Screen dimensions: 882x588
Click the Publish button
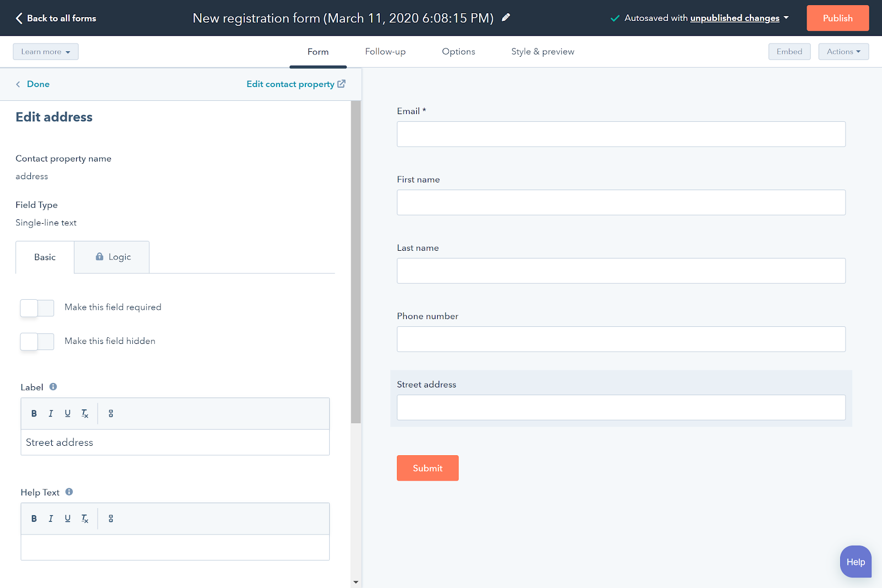pyautogui.click(x=838, y=18)
